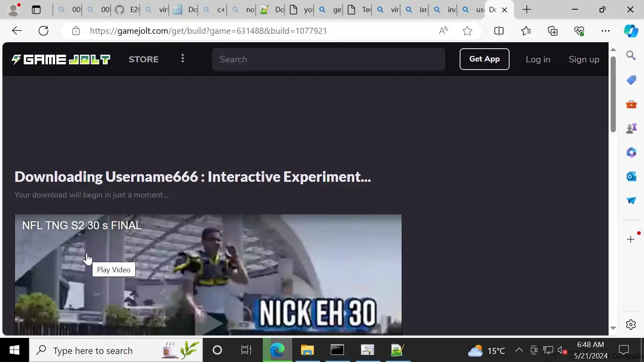Screen dimensions: 644x362
Task: Close the active Game Jolt download tab
Action: tap(504, 10)
